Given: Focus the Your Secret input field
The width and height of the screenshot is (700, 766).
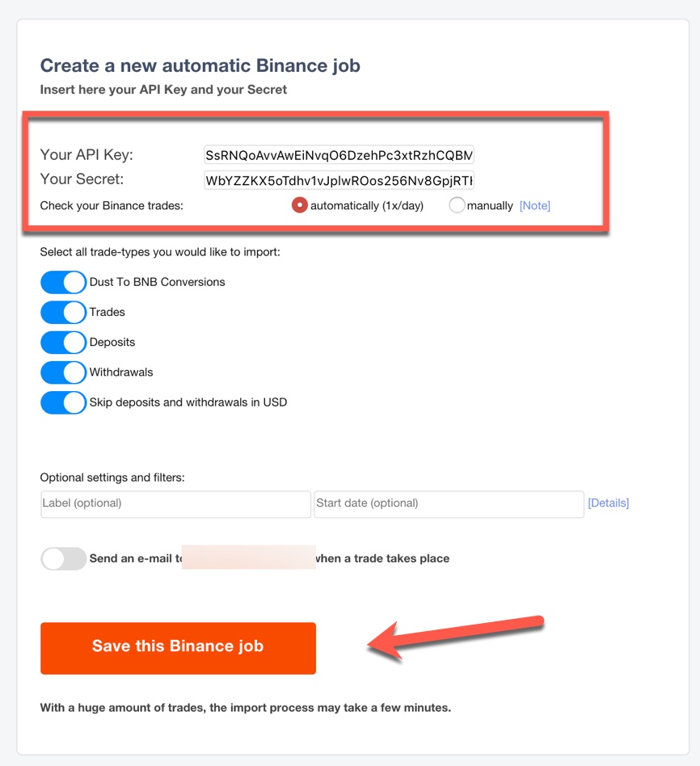Looking at the screenshot, I should (339, 180).
